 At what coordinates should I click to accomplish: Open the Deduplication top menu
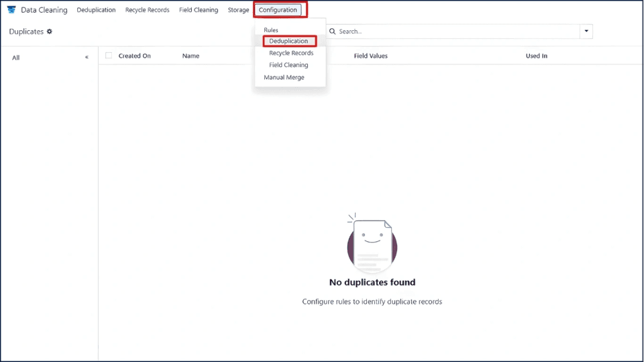[x=96, y=10]
